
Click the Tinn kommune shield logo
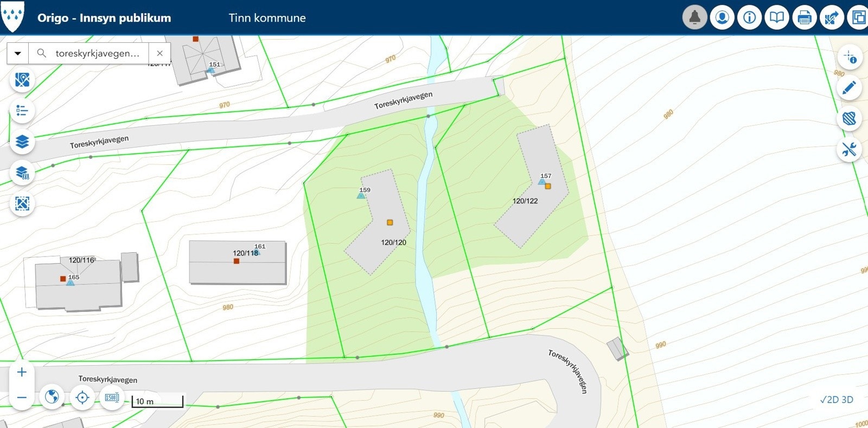pyautogui.click(x=12, y=17)
